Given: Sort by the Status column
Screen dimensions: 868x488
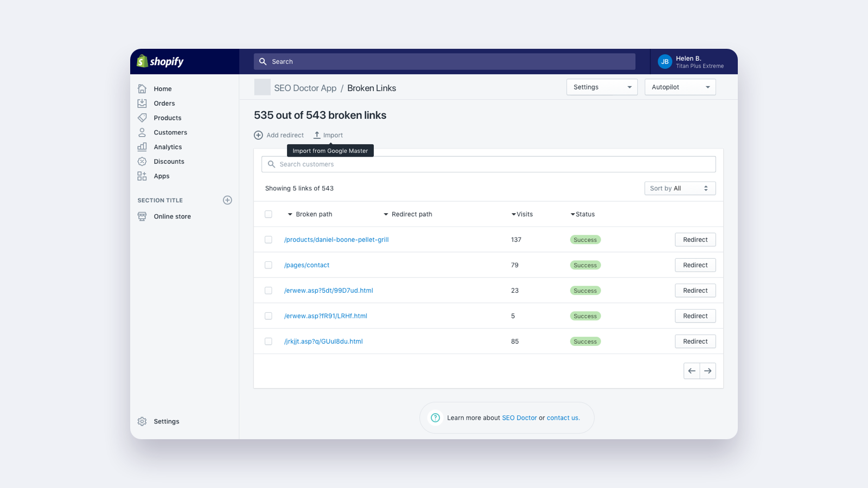Looking at the screenshot, I should [x=583, y=214].
